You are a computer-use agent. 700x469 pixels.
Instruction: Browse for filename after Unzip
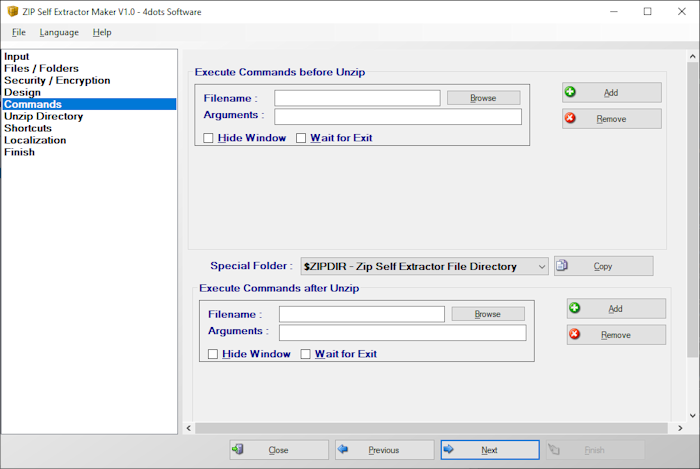point(488,314)
